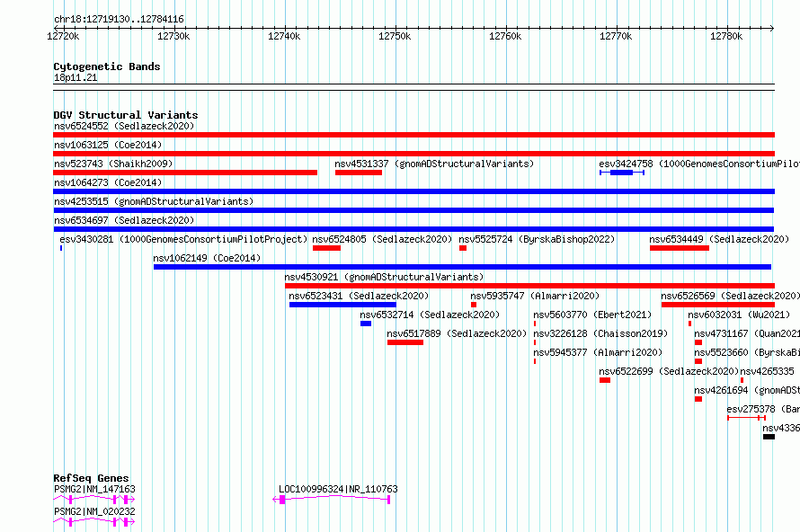Open nsv3226128 (Chaisson2019) label
This screenshot has height=532, width=800.
point(600,333)
